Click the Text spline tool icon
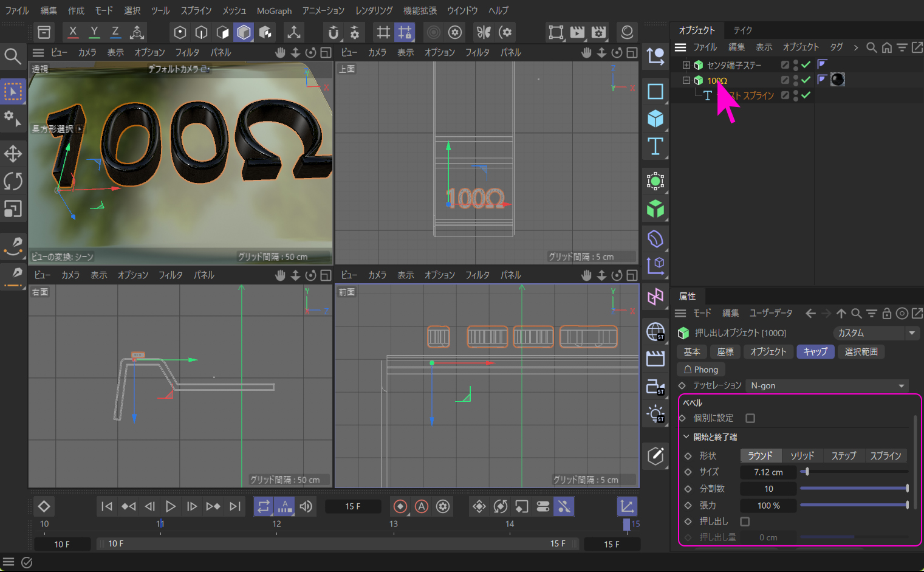Image resolution: width=924 pixels, height=572 pixels. (655, 146)
